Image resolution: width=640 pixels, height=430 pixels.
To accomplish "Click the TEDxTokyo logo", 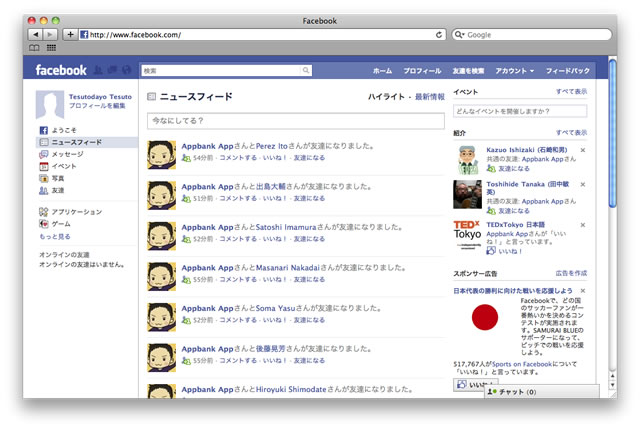I will pos(467,235).
